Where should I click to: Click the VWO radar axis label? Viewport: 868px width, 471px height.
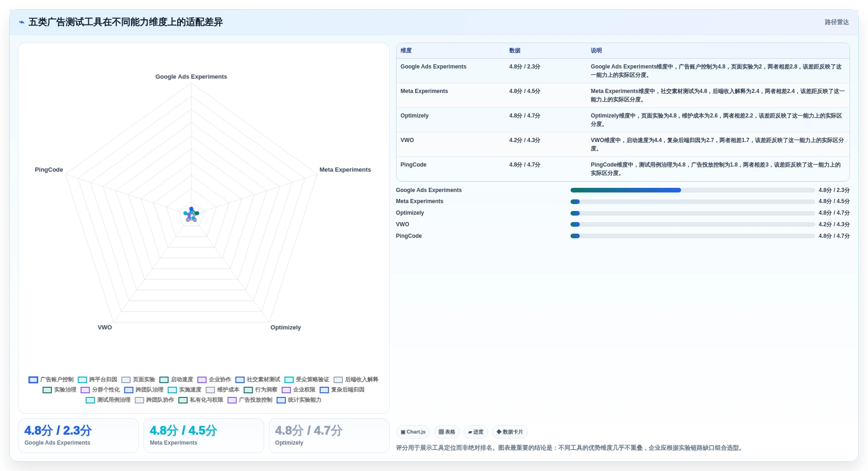click(105, 328)
